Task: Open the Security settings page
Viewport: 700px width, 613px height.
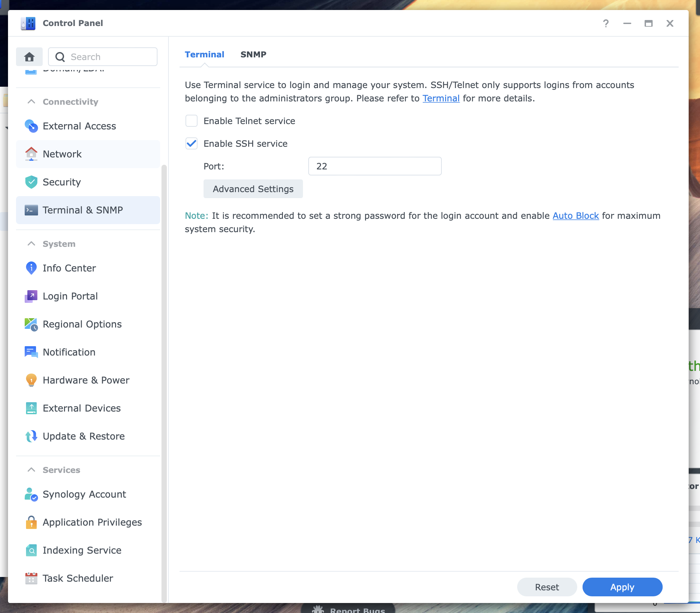Action: tap(88, 182)
